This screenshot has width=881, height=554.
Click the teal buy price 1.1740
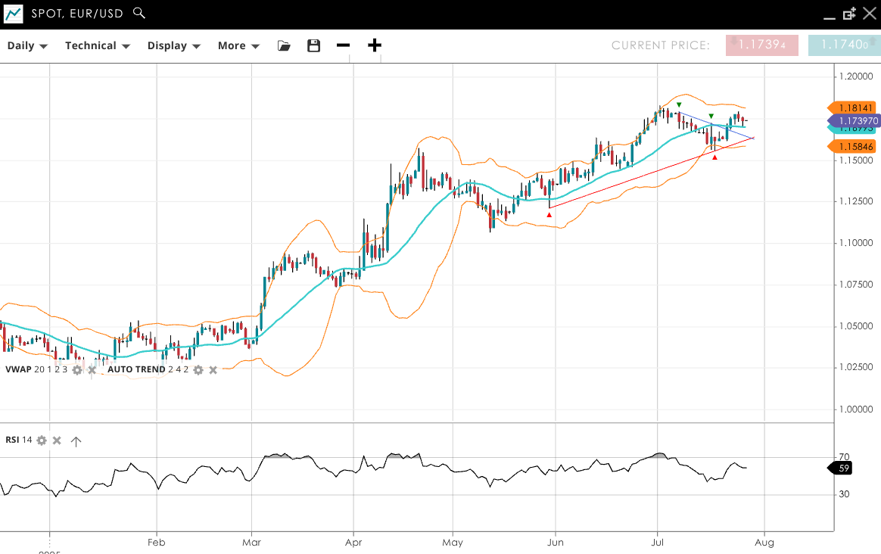(x=843, y=45)
